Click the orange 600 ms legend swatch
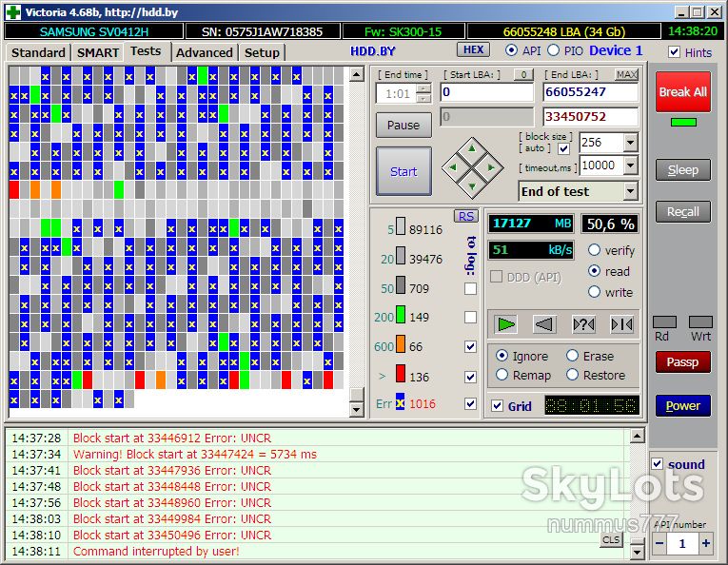Screen dimensions: 728x565 (401, 344)
